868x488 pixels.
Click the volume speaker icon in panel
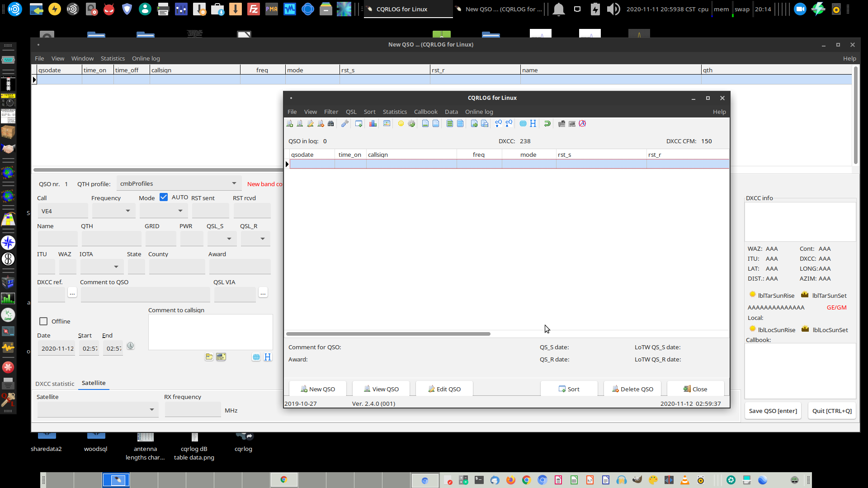coord(613,9)
